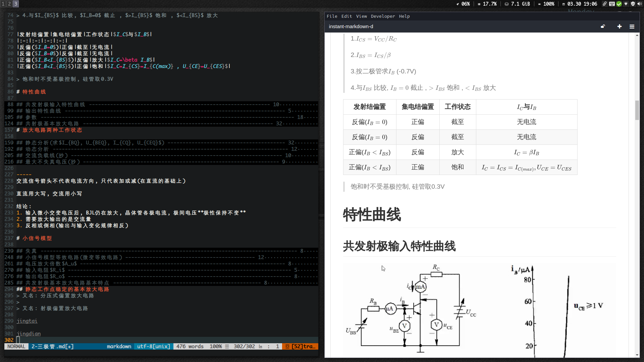Open the hamburger menu in viewer

point(632,26)
